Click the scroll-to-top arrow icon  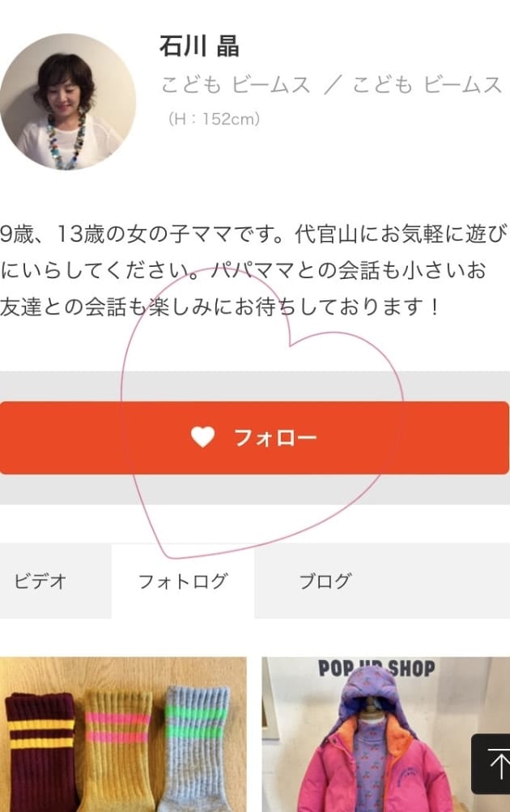point(492,763)
